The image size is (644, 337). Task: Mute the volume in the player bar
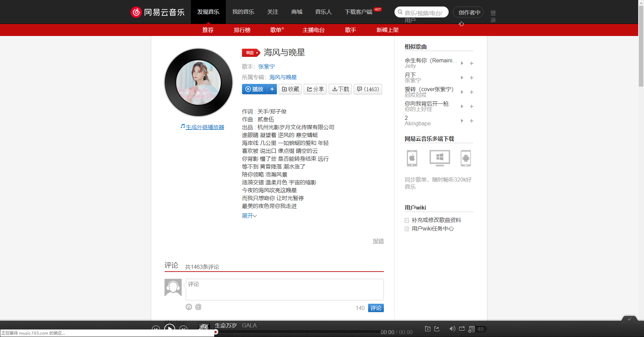(452, 329)
